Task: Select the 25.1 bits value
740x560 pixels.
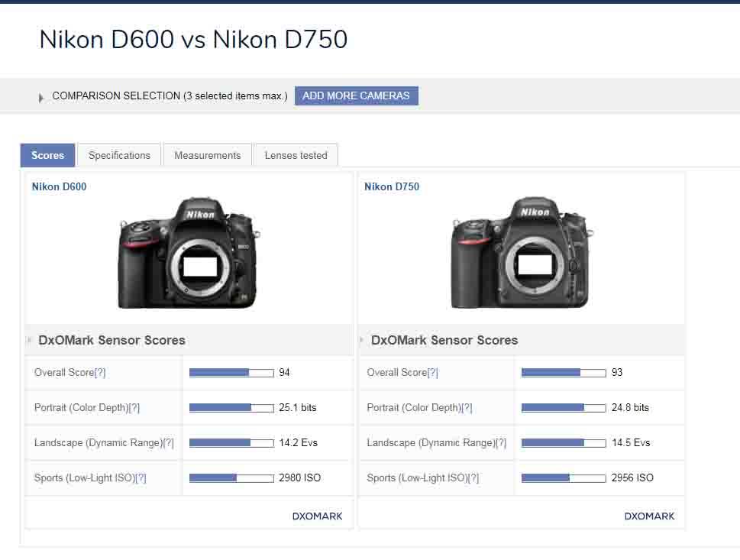Action: coord(298,407)
